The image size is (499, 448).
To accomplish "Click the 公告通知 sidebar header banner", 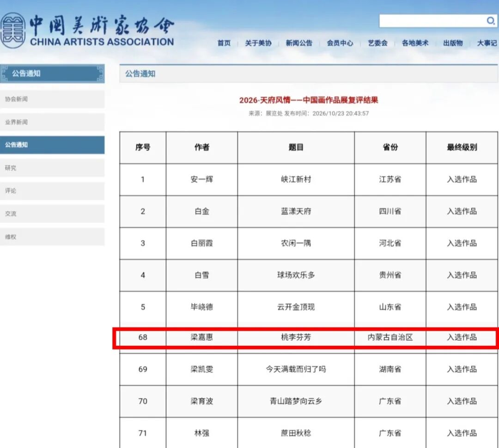I will click(52, 74).
